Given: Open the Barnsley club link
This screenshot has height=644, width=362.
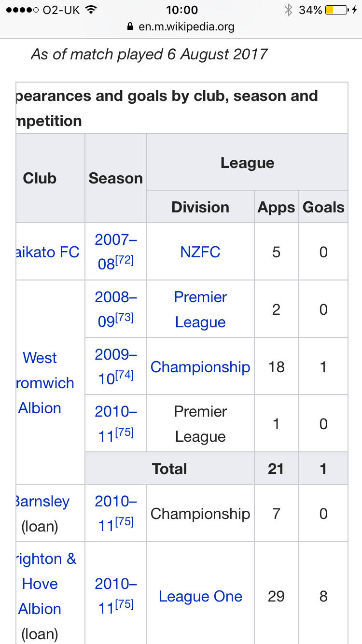Looking at the screenshot, I should (x=43, y=501).
